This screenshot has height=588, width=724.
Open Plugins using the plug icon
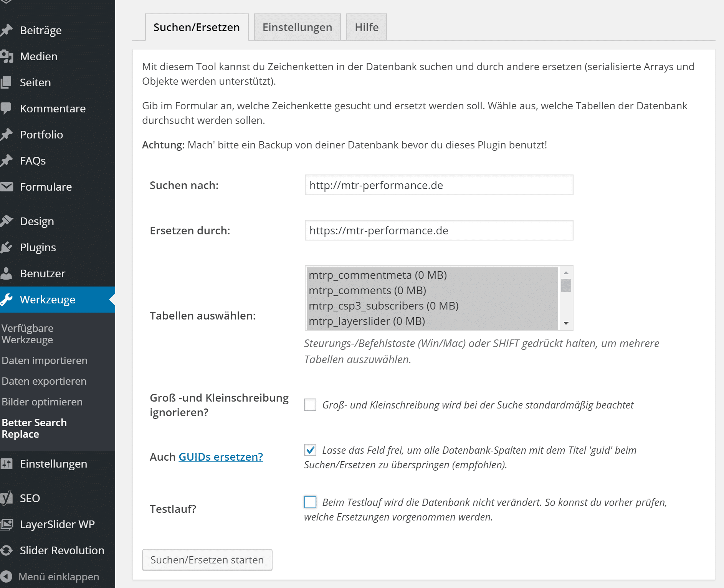coord(7,247)
